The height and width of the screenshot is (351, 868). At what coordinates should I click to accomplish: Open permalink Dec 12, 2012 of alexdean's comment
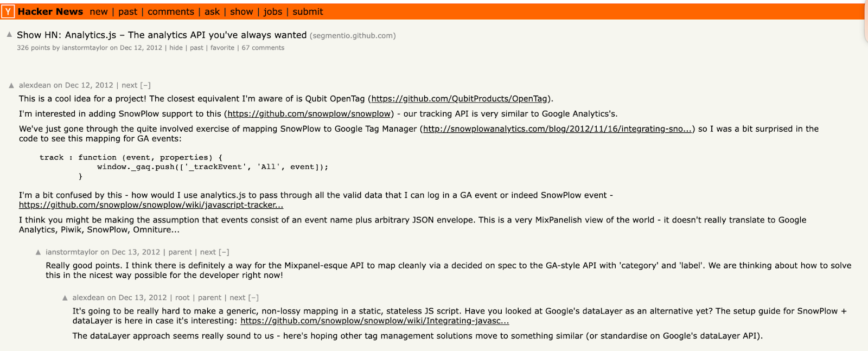tap(89, 85)
